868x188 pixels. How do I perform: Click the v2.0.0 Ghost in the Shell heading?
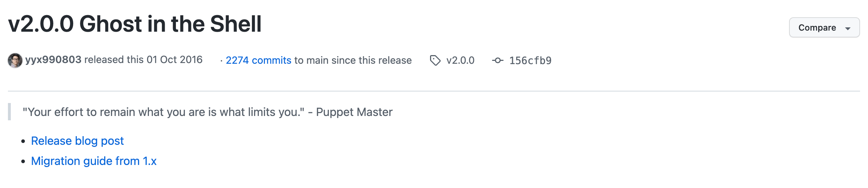point(135,24)
